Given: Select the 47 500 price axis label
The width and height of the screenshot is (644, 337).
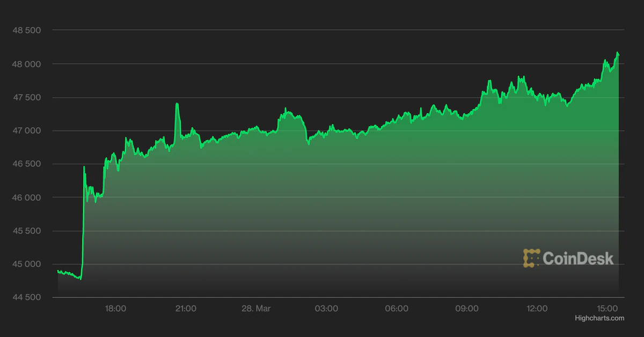Looking at the screenshot, I should (27, 98).
